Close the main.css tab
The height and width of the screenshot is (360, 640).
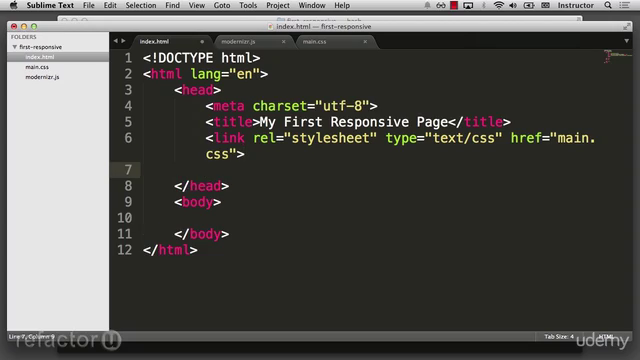(x=365, y=42)
